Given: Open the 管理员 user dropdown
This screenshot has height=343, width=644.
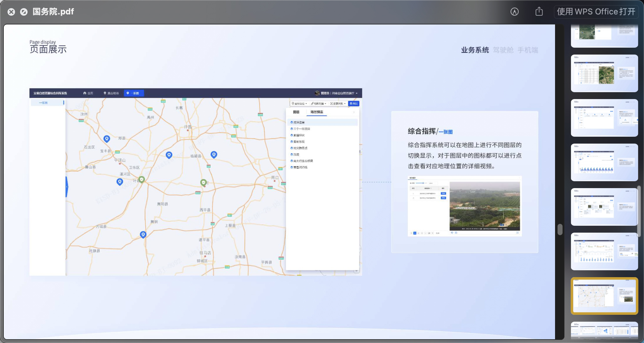Looking at the screenshot, I should (x=336, y=93).
